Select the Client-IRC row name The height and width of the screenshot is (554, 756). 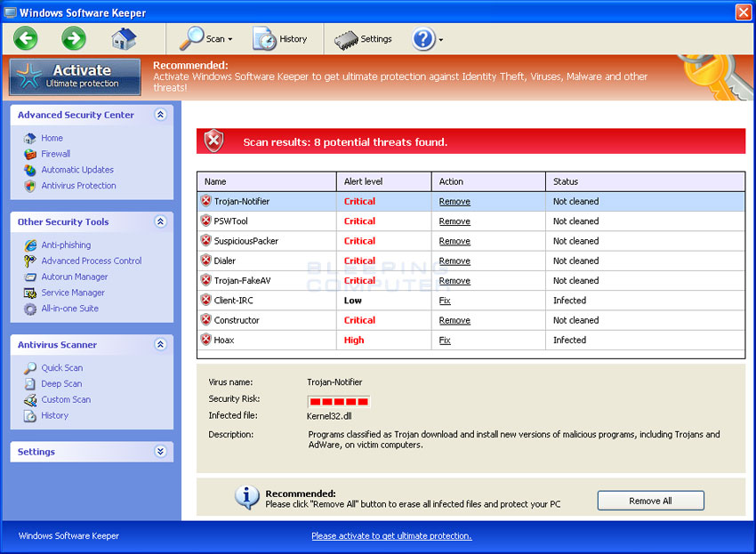coord(233,301)
